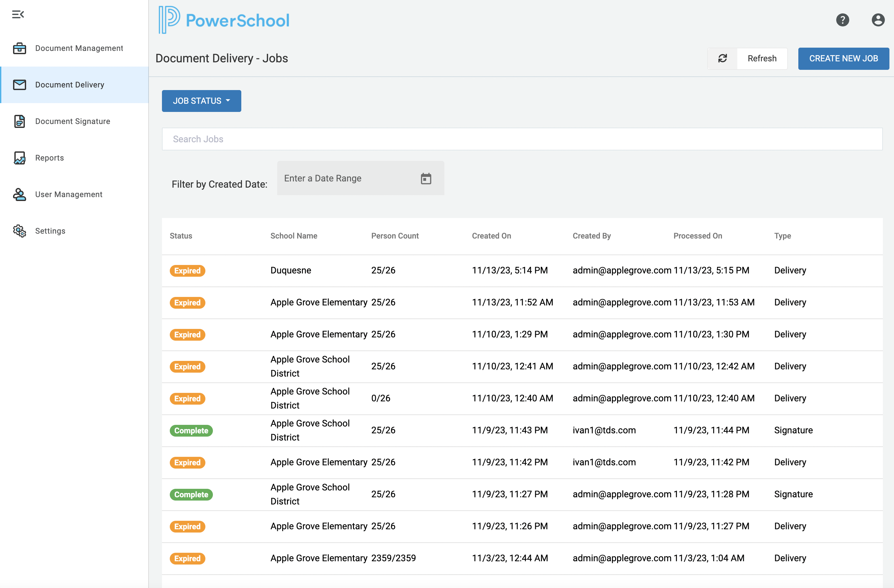The height and width of the screenshot is (588, 894).
Task: Click the Document Delivery sidebar icon
Action: tap(19, 85)
